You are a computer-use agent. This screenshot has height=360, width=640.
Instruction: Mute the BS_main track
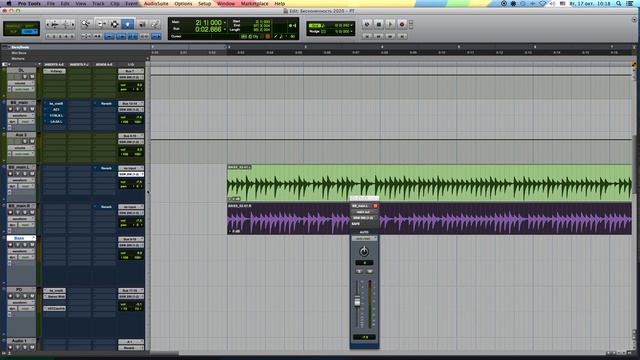coord(32,109)
